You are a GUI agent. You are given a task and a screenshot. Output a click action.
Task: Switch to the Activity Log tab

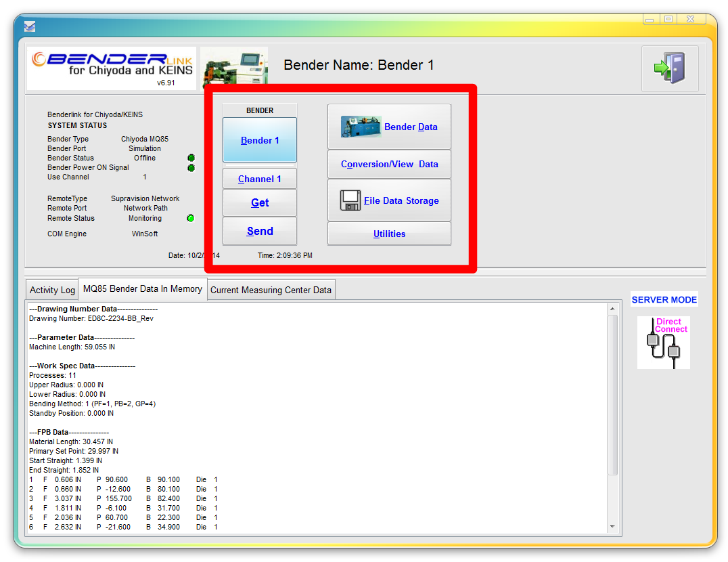[52, 290]
